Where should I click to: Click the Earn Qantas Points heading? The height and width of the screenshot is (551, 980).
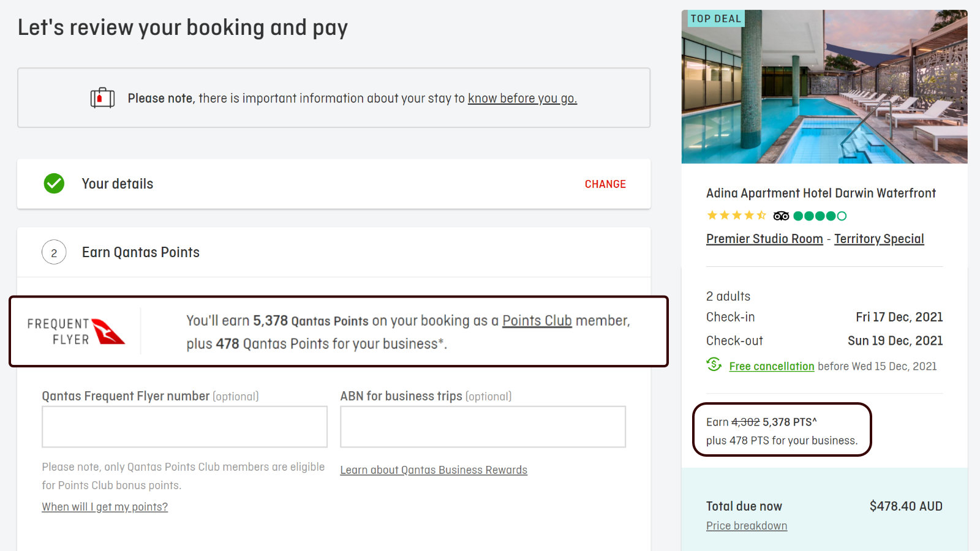click(x=141, y=252)
